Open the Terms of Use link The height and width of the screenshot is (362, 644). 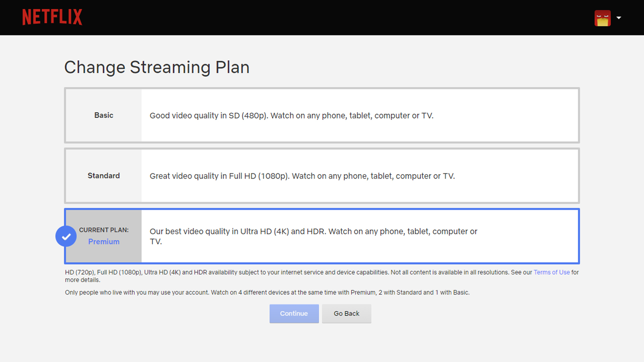click(x=551, y=272)
